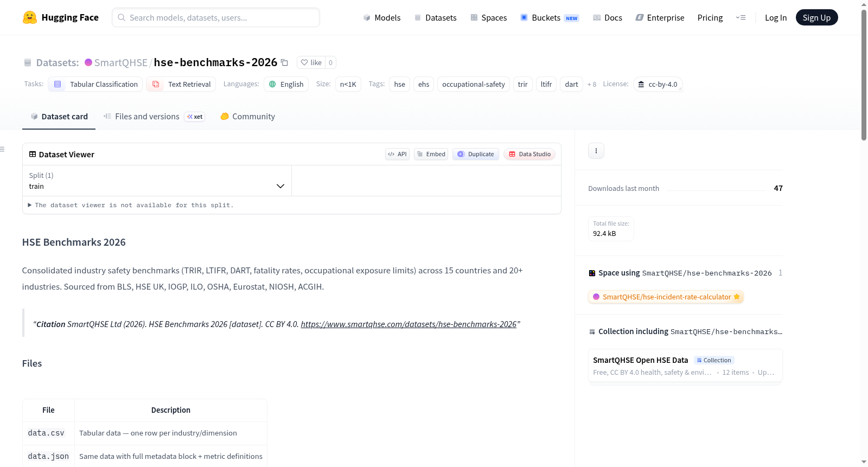Click the trir tag
The width and height of the screenshot is (868, 467).
523,84
